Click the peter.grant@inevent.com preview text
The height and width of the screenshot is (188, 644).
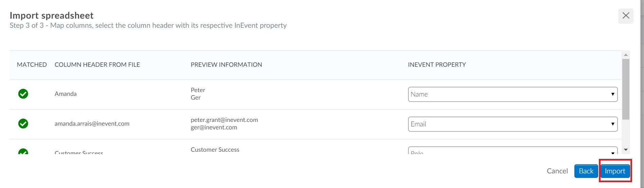[224, 120]
